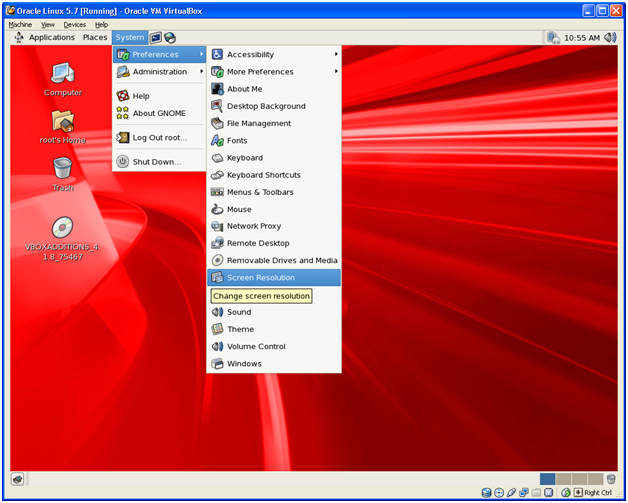Open the Trash desktop icon
This screenshot has height=503, width=628.
pos(63,174)
